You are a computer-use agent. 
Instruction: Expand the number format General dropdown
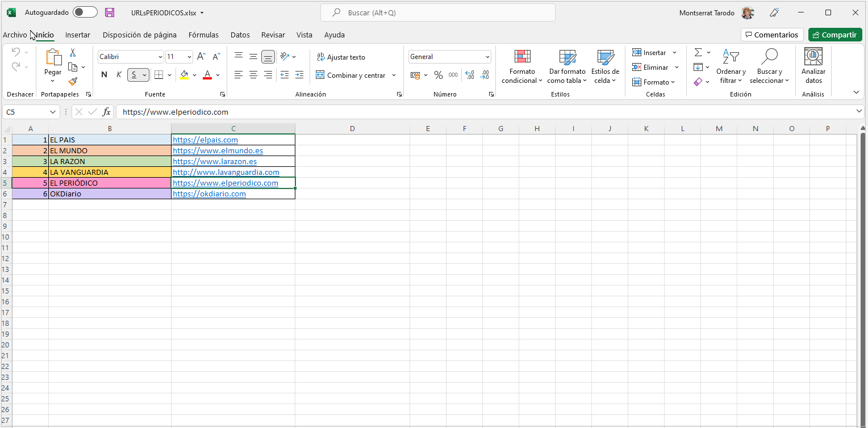coord(487,57)
